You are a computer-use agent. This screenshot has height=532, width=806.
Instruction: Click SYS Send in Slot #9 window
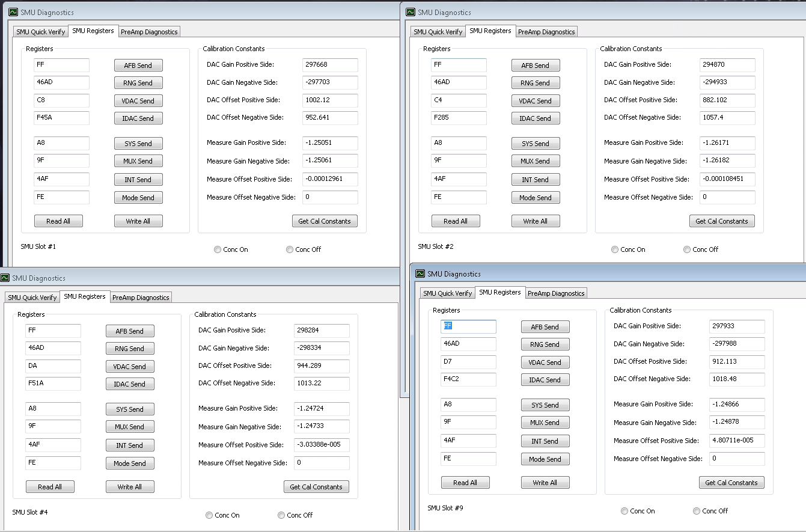click(x=545, y=405)
